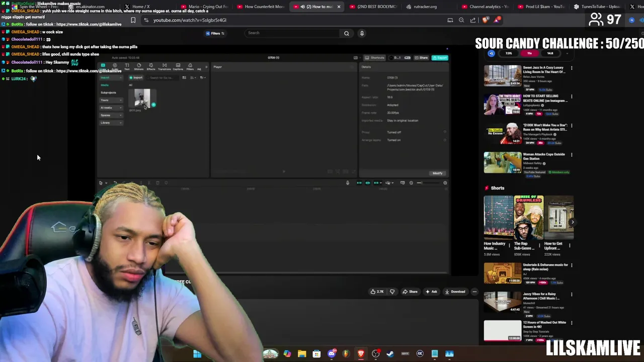Click the address bar share icon
The height and width of the screenshot is (362, 644).
click(473, 20)
